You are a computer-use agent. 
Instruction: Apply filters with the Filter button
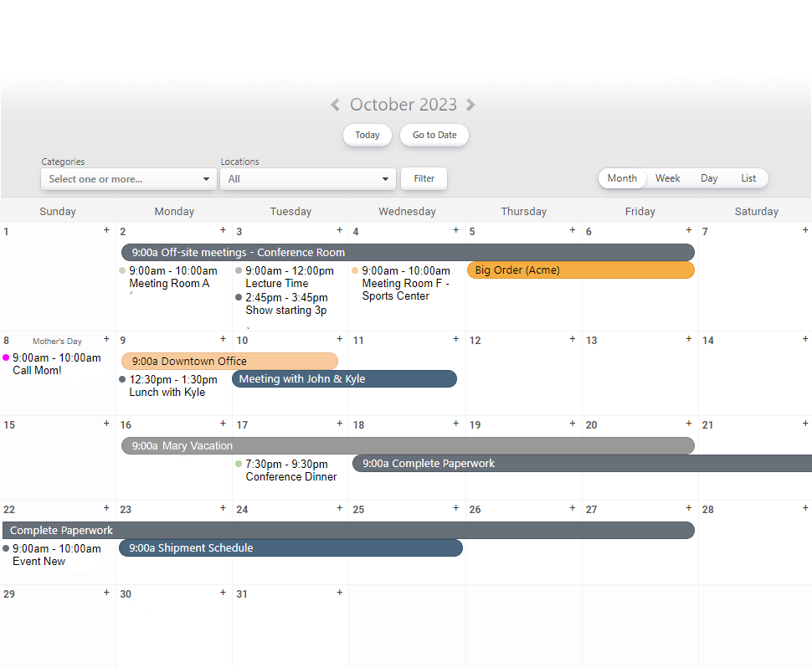(x=424, y=178)
